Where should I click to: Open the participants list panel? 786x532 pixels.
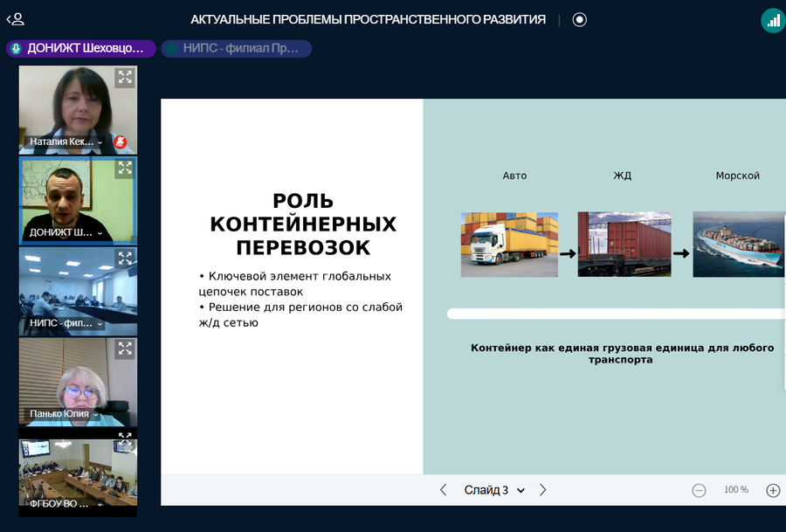(15, 19)
